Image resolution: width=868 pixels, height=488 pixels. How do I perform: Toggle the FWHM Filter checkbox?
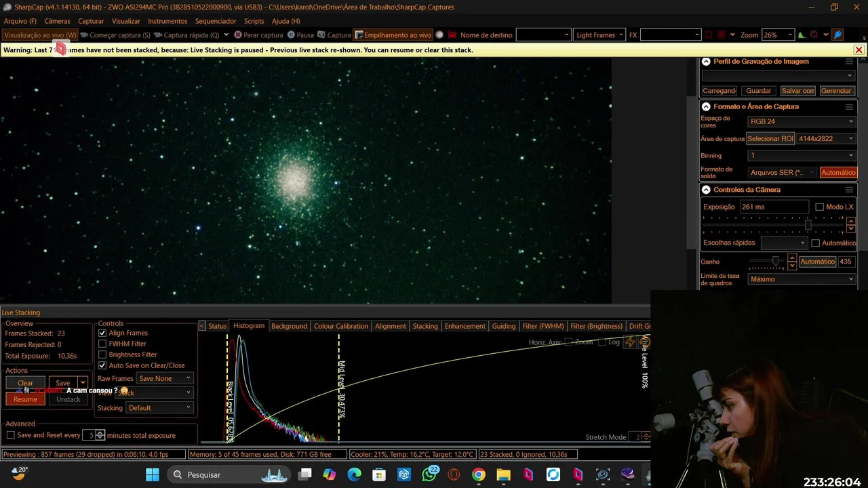point(102,344)
